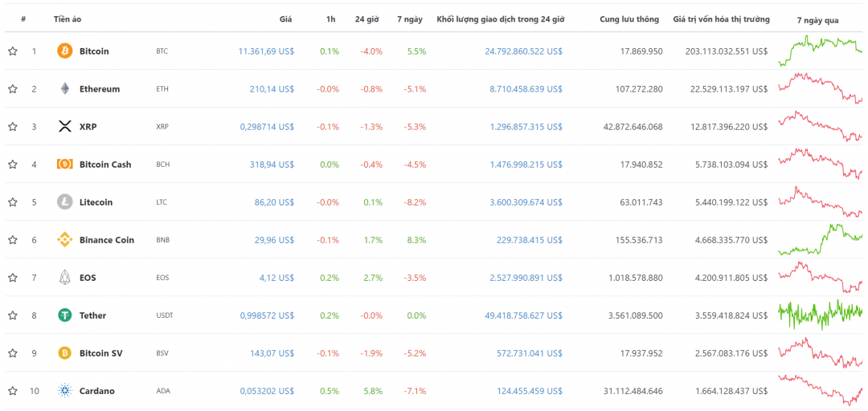Open the Ethereum coin page link

(100, 88)
